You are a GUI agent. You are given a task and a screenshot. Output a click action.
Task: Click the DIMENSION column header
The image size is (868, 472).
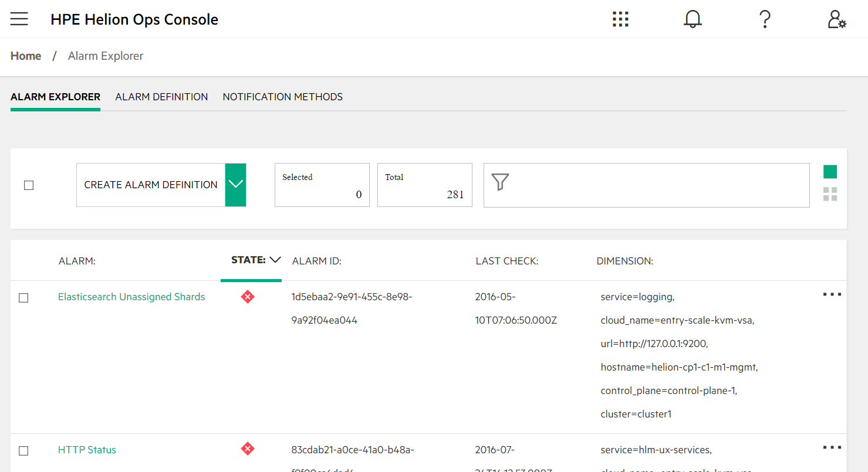click(x=625, y=261)
